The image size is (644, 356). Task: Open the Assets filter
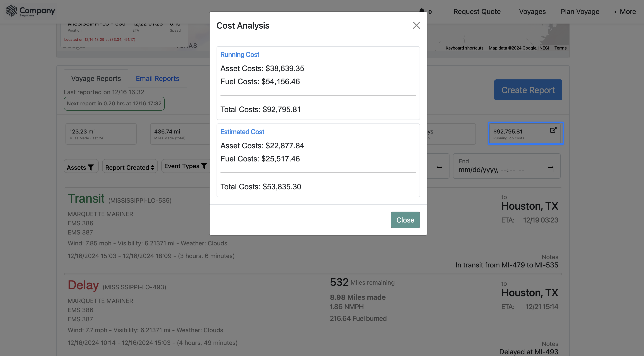[81, 167]
